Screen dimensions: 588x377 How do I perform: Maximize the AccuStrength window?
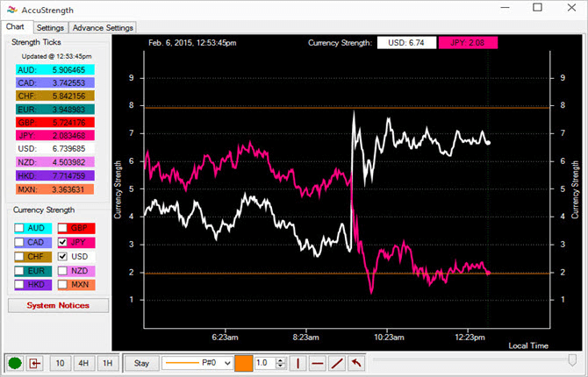pyautogui.click(x=538, y=8)
